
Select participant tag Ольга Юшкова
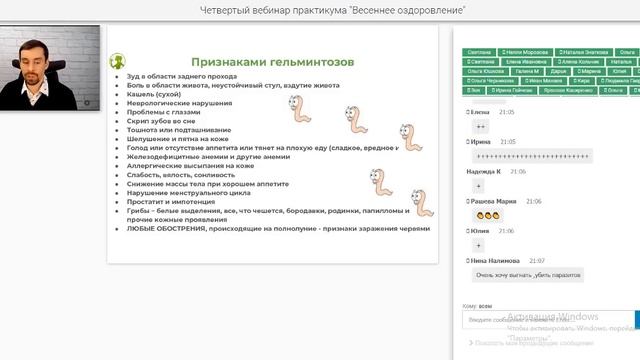(x=486, y=71)
